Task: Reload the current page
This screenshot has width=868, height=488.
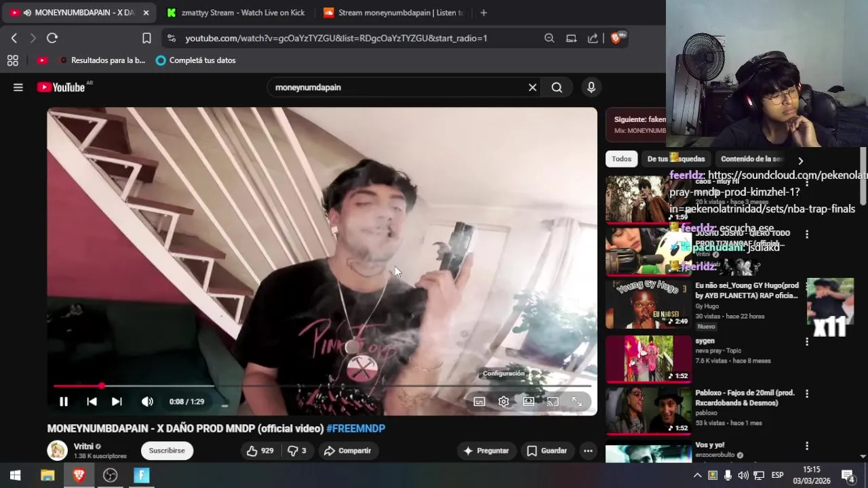Action: (52, 39)
